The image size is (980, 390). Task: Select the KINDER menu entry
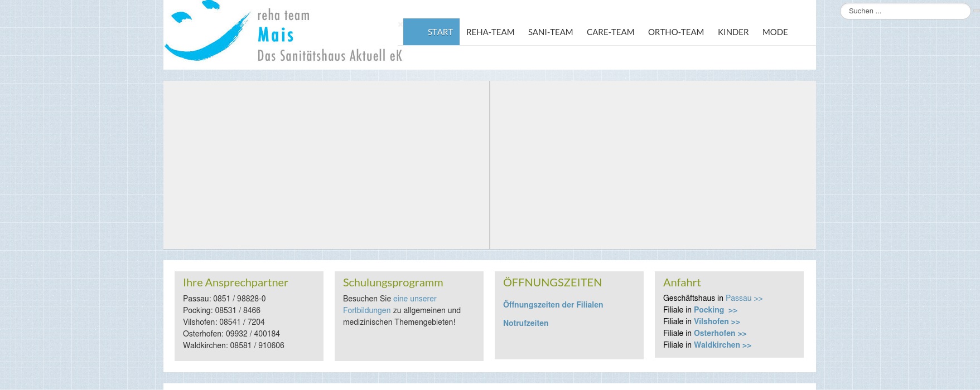tap(733, 32)
